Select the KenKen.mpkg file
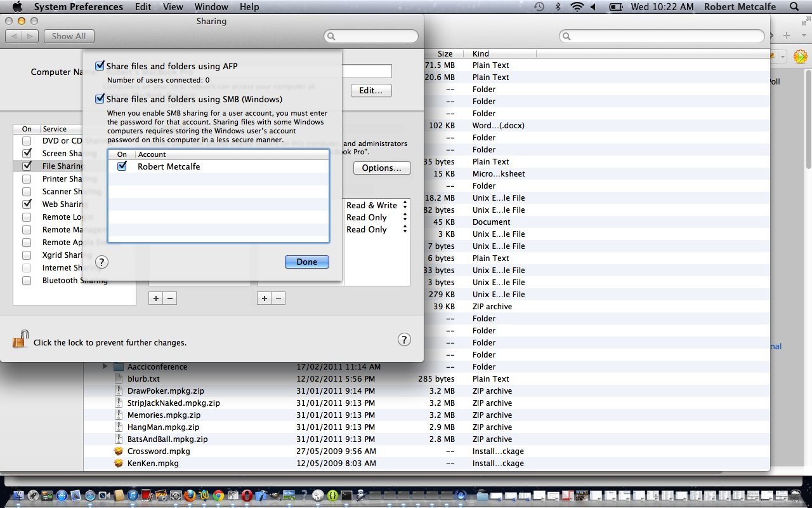The width and height of the screenshot is (812, 508). pos(153,463)
